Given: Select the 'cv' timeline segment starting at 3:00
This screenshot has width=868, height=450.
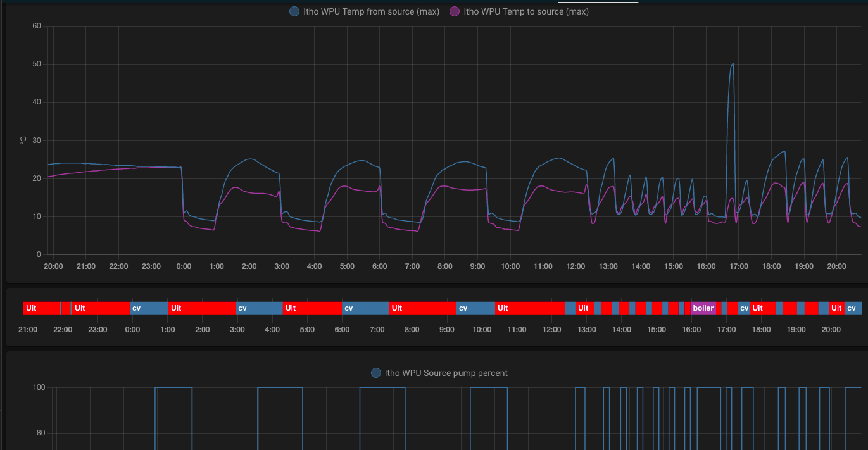Looking at the screenshot, I should pos(259,308).
